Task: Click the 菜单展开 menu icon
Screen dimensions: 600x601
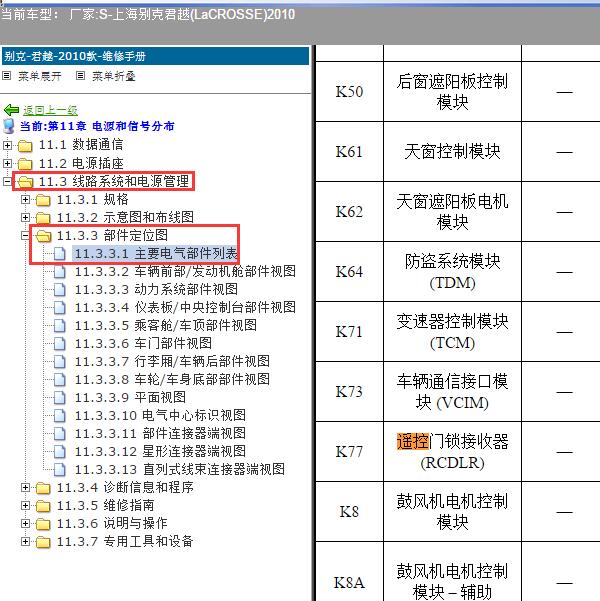Action: tap(7, 76)
